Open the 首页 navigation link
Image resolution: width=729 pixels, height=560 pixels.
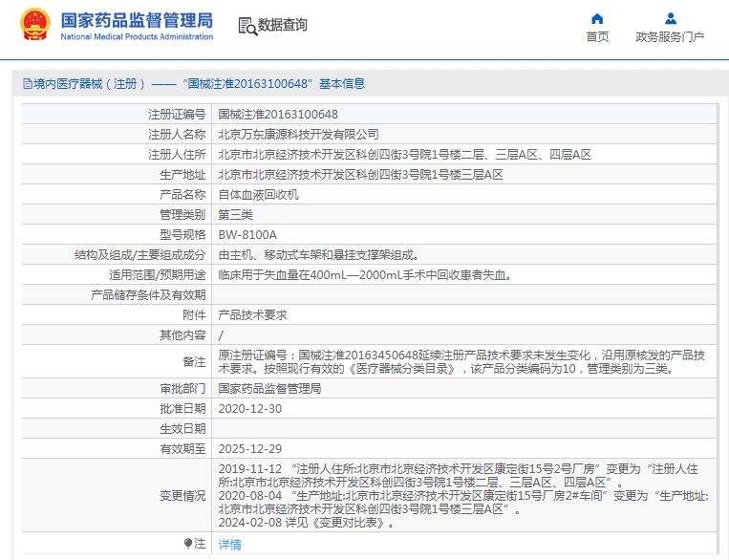click(x=597, y=37)
